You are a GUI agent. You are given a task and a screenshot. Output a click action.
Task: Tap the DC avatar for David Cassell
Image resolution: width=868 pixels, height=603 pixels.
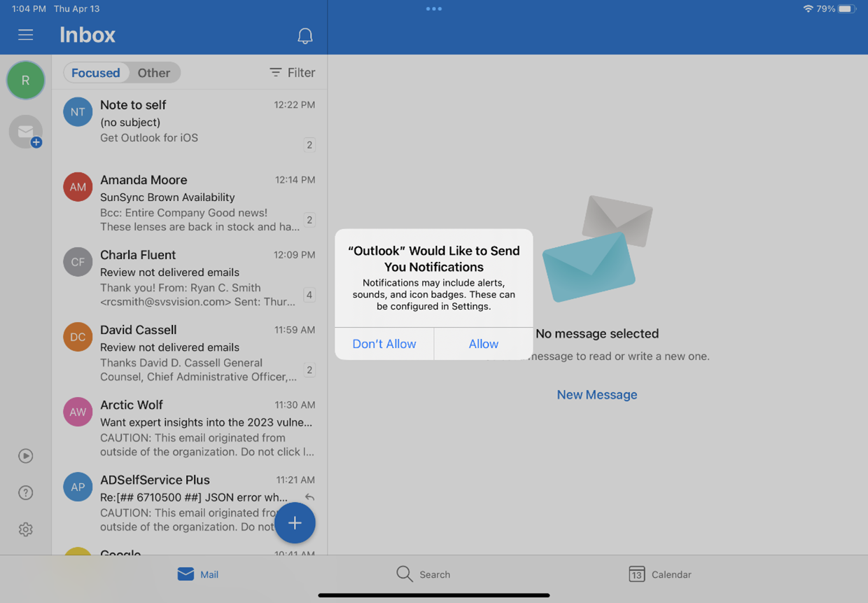[78, 337]
